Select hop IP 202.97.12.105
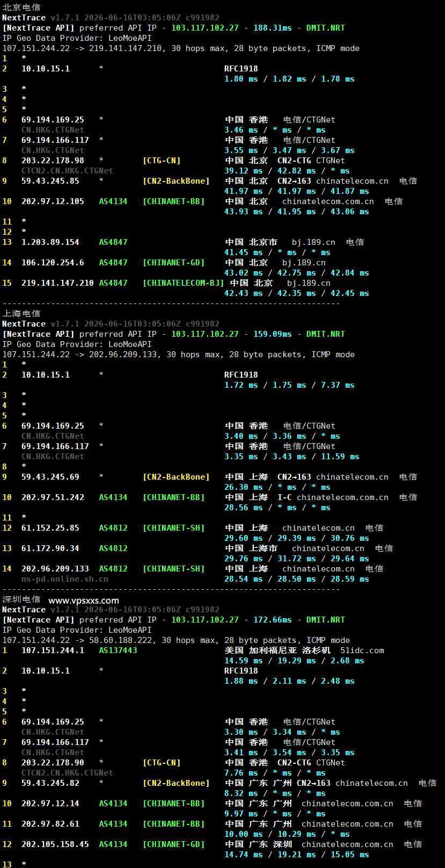Screen dimensions: 445x868 coord(53,201)
